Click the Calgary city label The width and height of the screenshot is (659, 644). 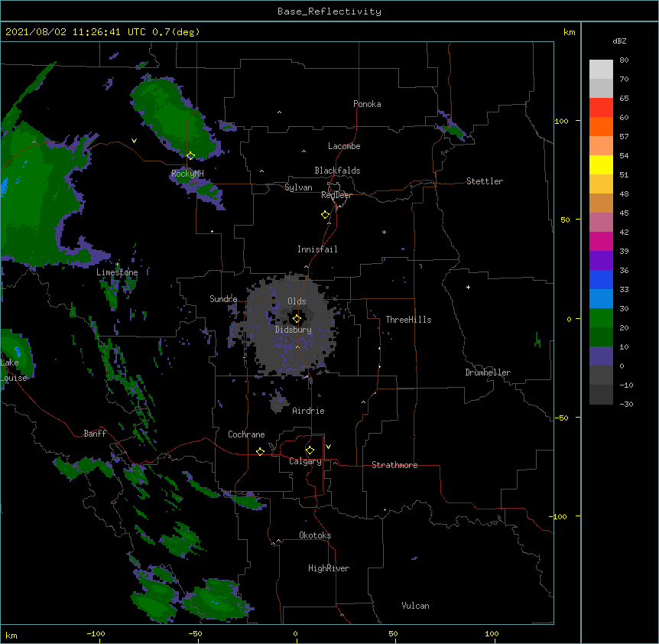pos(305,461)
